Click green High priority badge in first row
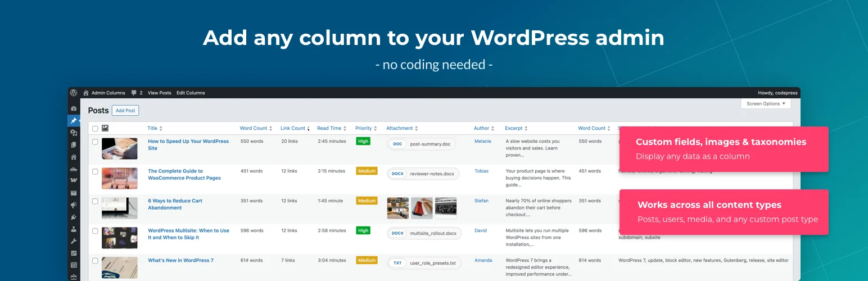 363,141
